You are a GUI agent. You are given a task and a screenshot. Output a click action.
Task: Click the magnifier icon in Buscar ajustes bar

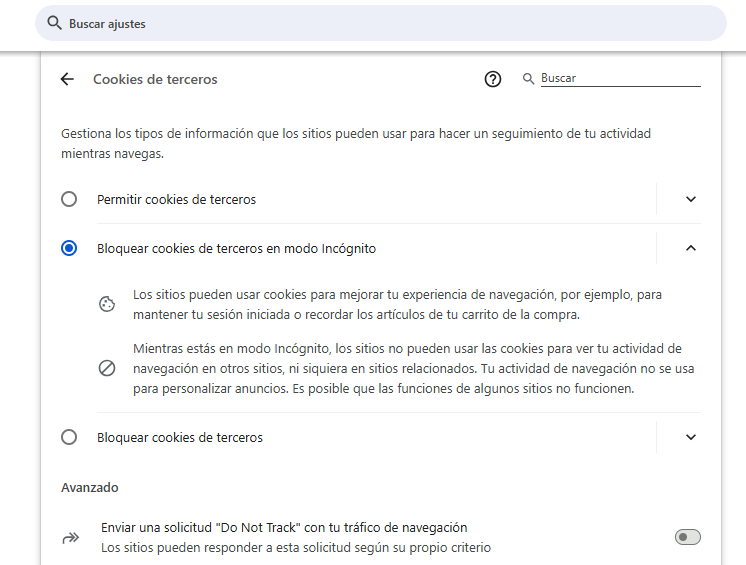point(54,23)
